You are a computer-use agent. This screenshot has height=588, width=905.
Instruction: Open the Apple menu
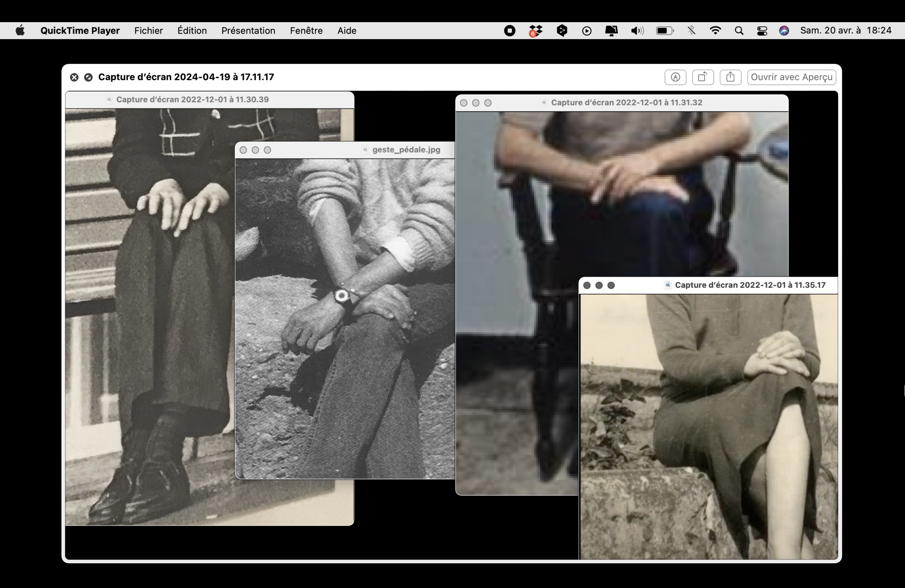tap(20, 31)
